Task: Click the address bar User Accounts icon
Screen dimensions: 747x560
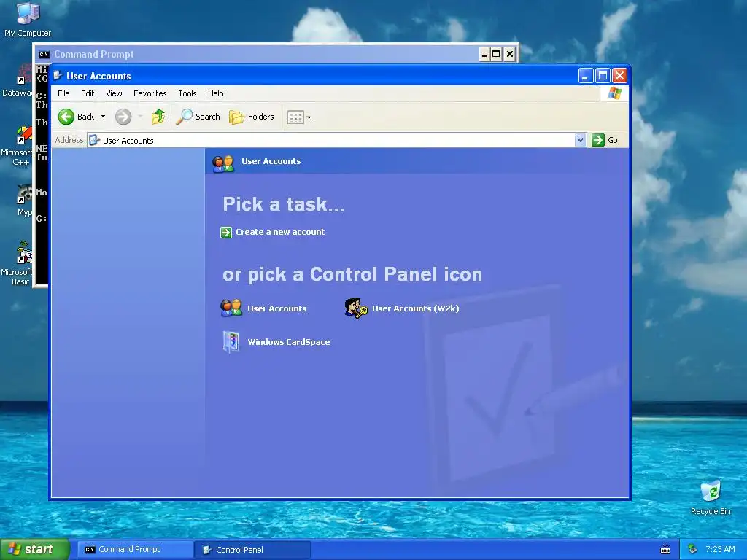Action: pos(94,141)
